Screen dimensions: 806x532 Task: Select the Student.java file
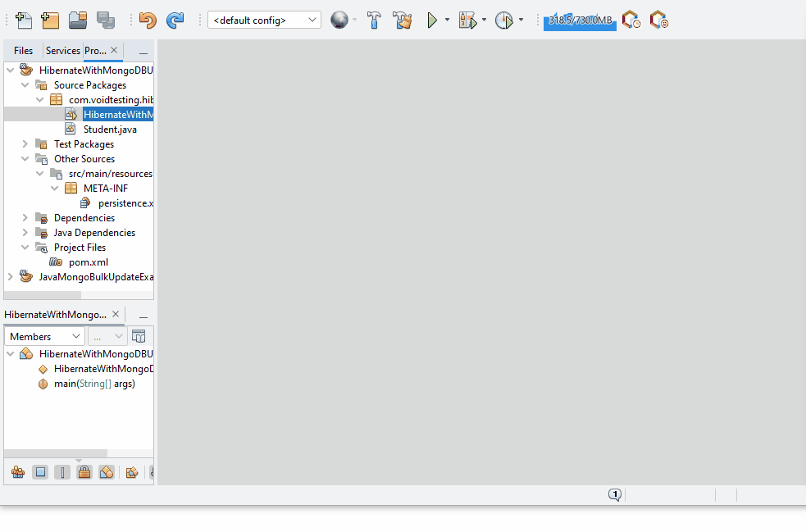point(110,130)
